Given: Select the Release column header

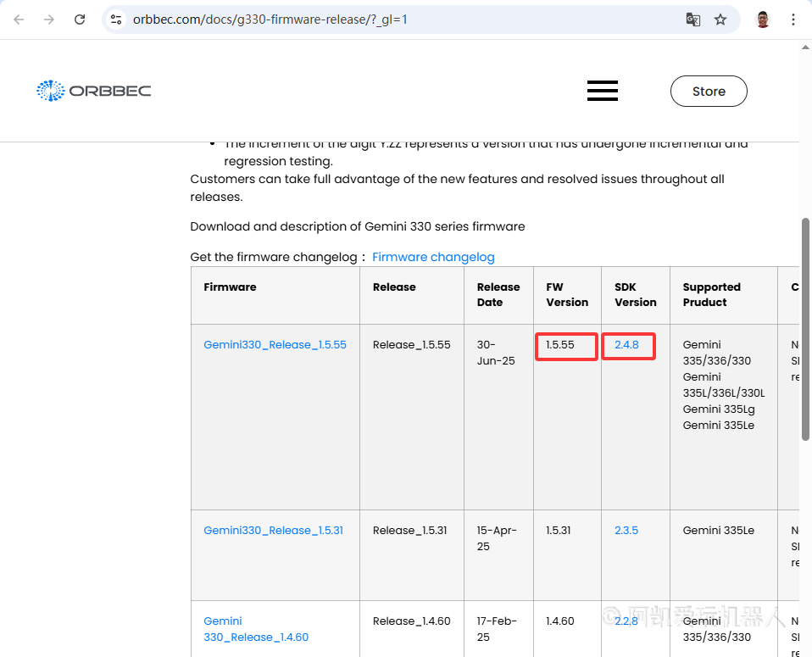Looking at the screenshot, I should (412, 295).
